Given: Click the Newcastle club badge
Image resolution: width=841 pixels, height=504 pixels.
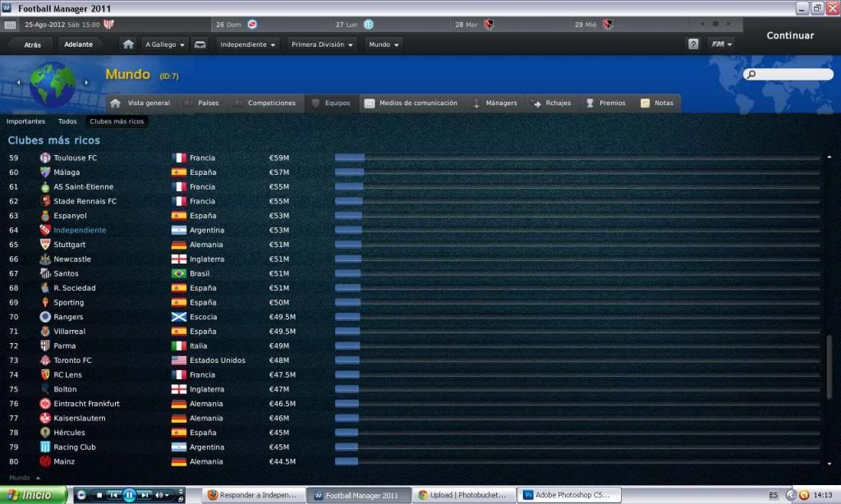Looking at the screenshot, I should pyautogui.click(x=45, y=259).
